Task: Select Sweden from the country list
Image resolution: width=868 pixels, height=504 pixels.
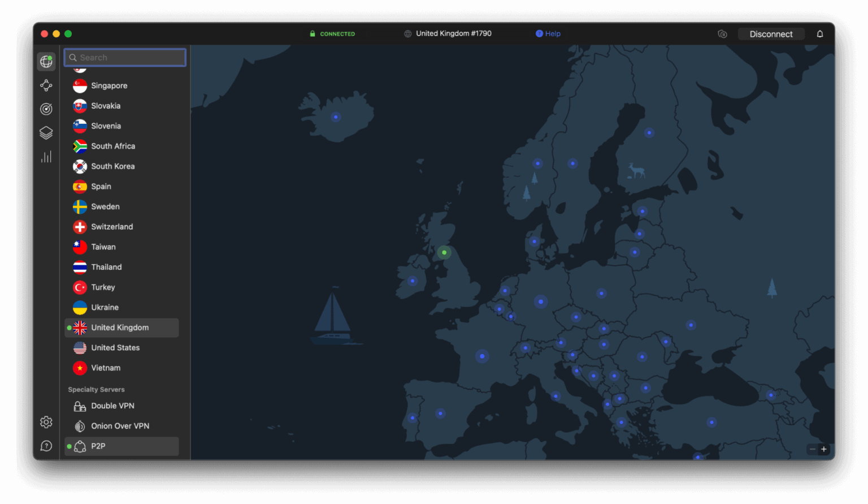Action: 121,206
